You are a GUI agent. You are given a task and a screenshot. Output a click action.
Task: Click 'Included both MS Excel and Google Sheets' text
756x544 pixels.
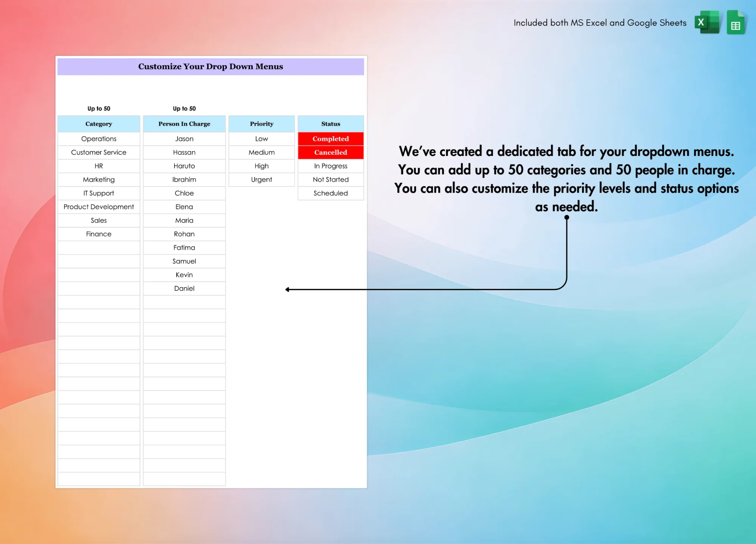click(x=600, y=23)
